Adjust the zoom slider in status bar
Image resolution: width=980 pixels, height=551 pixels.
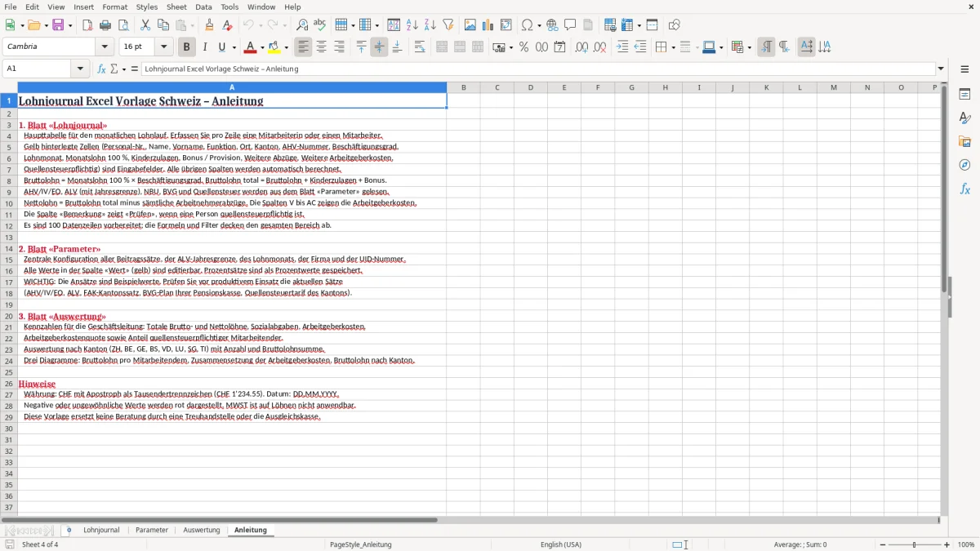click(x=915, y=544)
